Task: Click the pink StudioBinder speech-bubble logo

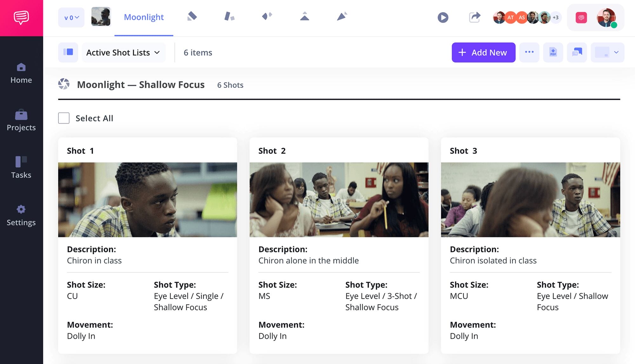Action: (x=21, y=18)
